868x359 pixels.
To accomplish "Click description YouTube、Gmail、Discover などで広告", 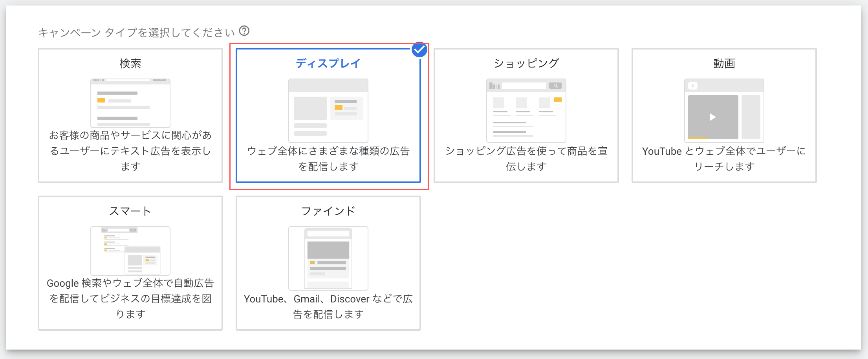I will point(328,306).
